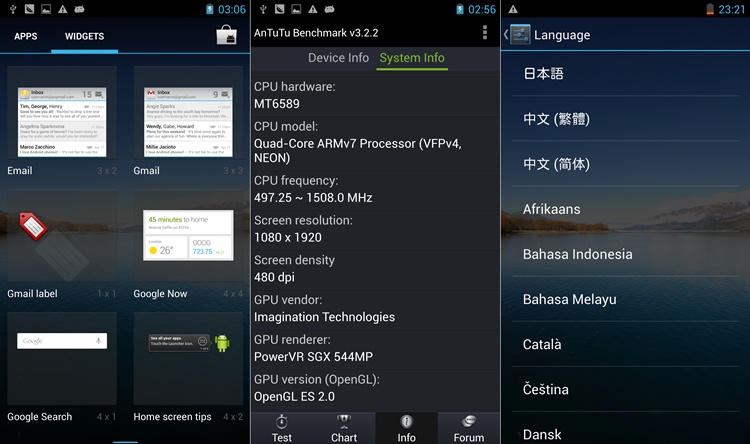The image size is (750, 444).
Task: Tap the PowerVR SGX 544MP value
Action: point(313,356)
